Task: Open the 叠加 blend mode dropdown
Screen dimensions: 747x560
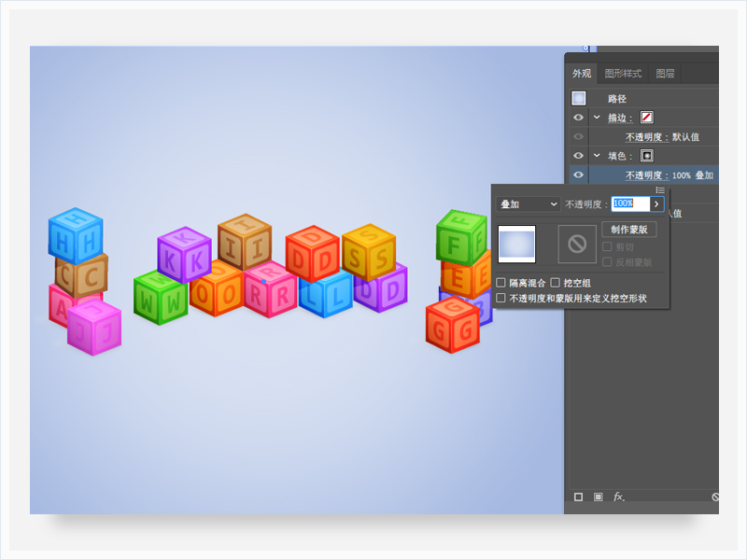Action: (528, 204)
